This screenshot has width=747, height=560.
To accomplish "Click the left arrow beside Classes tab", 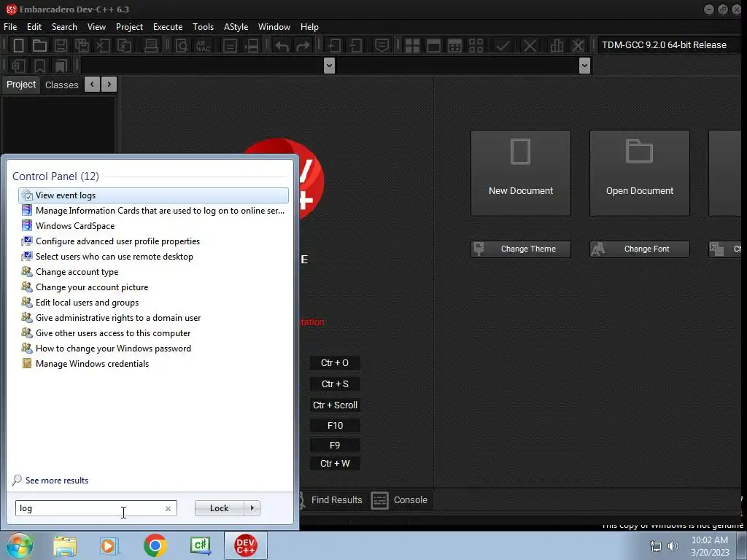I will coord(92,85).
